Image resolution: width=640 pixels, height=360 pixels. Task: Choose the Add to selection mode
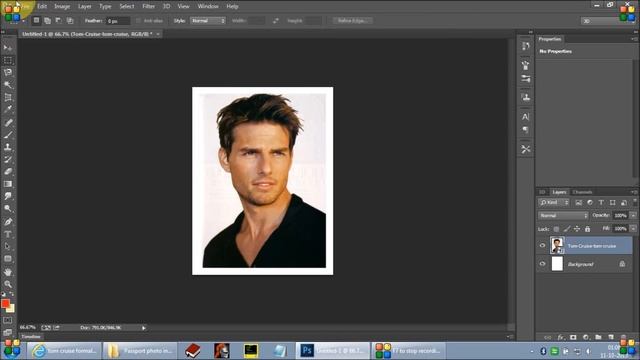point(47,20)
